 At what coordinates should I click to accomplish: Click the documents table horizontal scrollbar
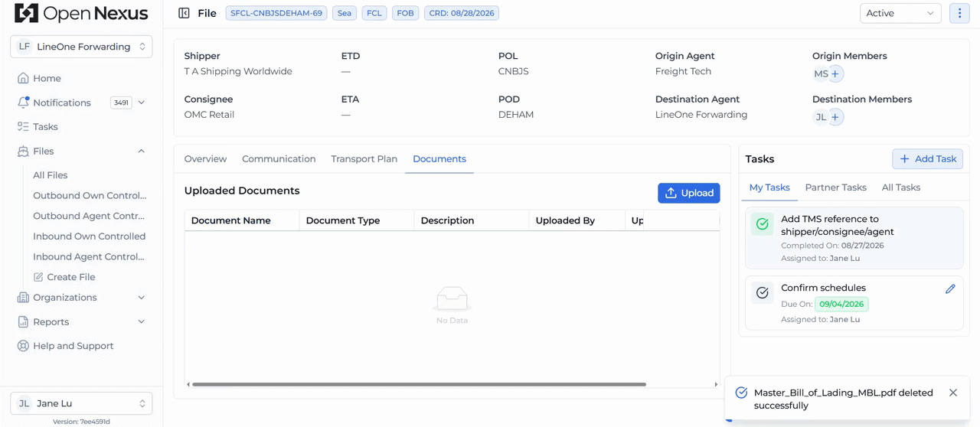[x=419, y=384]
